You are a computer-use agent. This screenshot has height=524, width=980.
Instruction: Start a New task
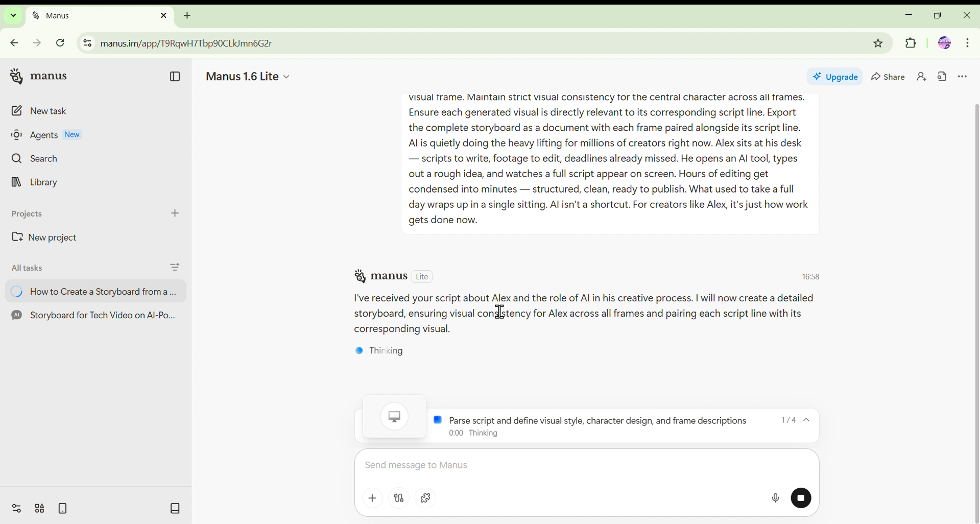[x=40, y=111]
